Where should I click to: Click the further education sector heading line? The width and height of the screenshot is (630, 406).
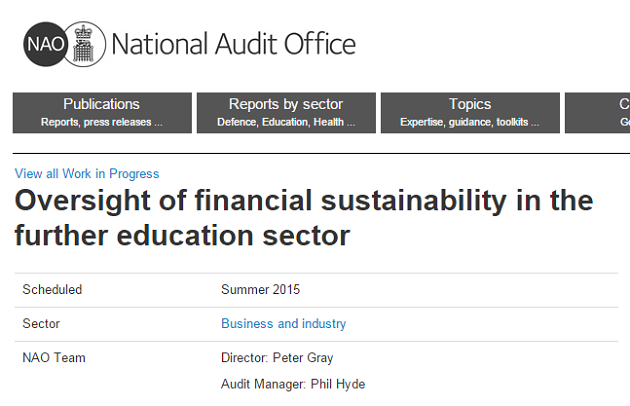182,236
